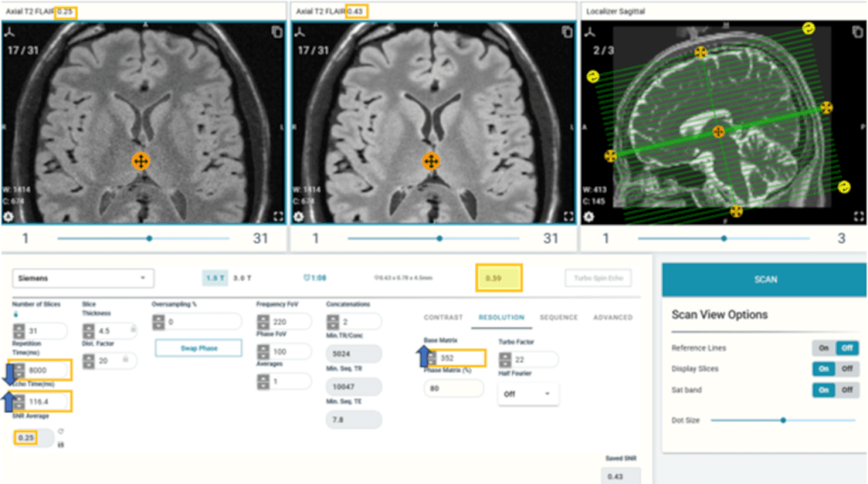Open the Advanced tab
The width and height of the screenshot is (868, 484).
(x=612, y=318)
